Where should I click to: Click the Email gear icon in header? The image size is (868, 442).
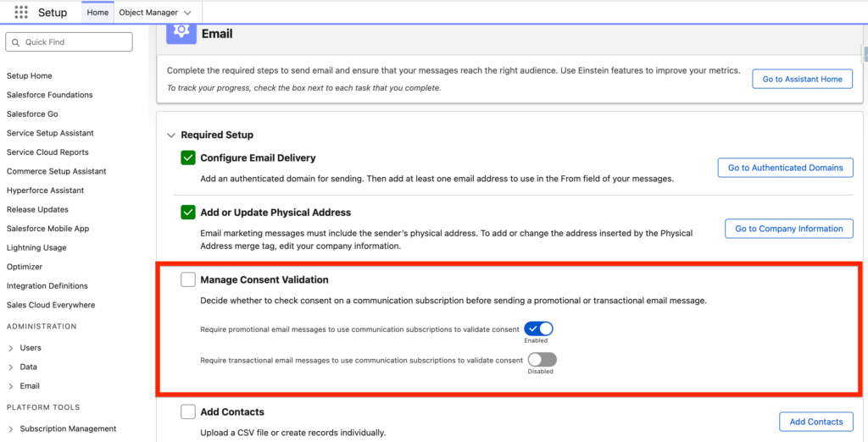coord(180,32)
